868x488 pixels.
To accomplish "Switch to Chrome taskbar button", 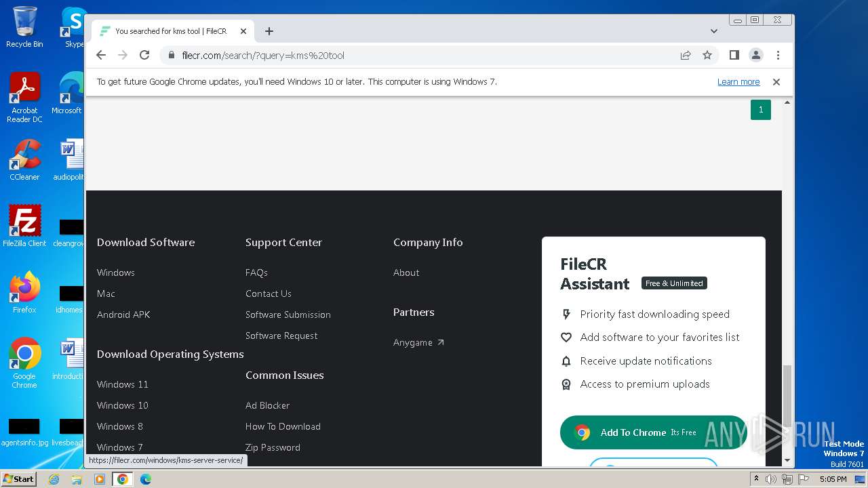I will pyautogui.click(x=123, y=479).
